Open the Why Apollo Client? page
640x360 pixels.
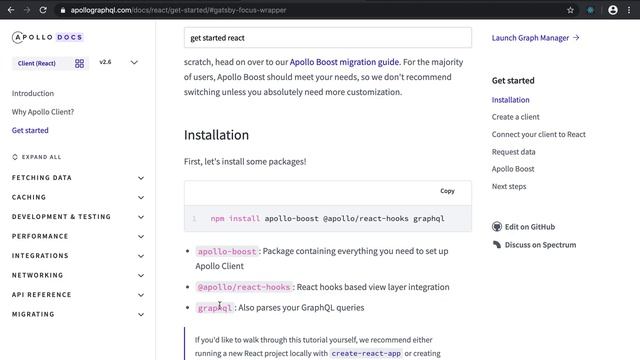pyautogui.click(x=43, y=112)
